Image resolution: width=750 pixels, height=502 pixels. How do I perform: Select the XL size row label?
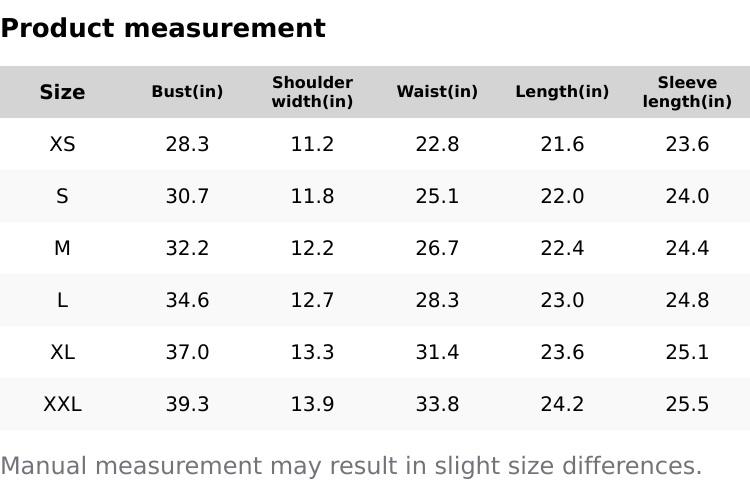(x=62, y=352)
